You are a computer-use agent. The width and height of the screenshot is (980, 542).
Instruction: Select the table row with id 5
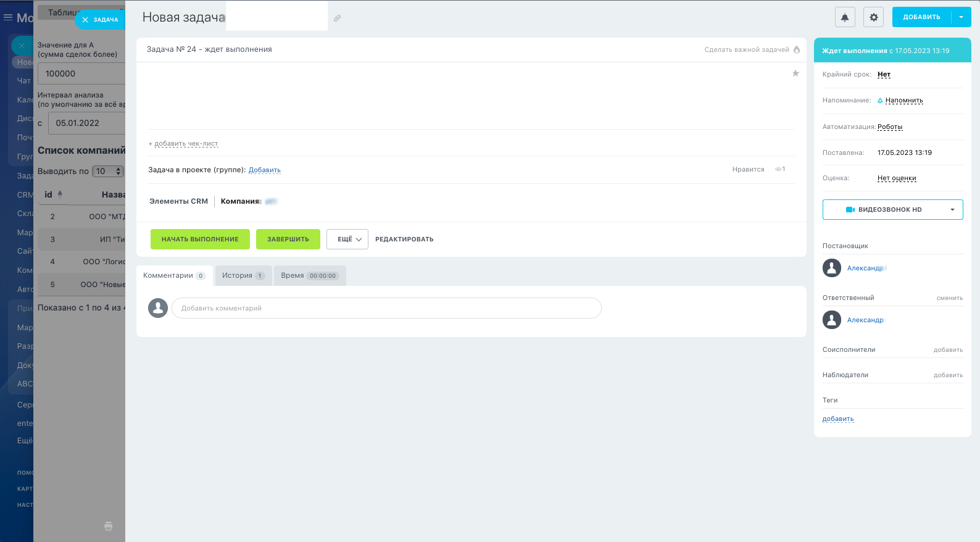point(81,285)
